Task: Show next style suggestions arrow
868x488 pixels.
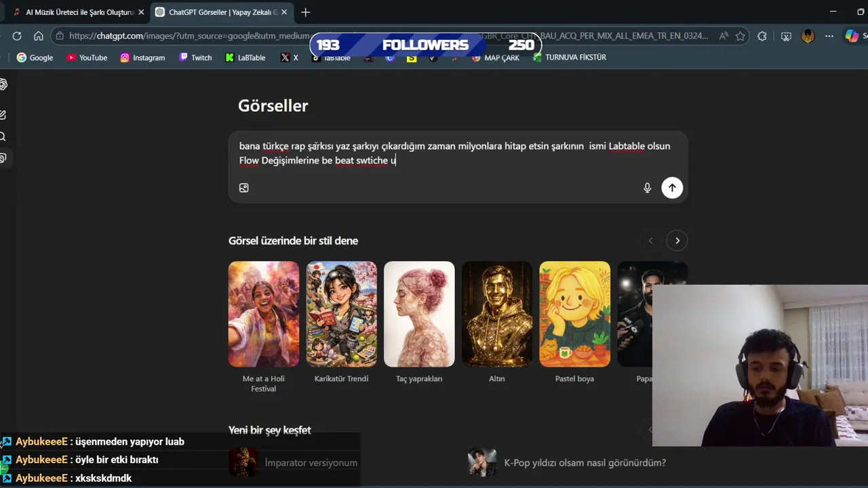Action: tap(677, 241)
